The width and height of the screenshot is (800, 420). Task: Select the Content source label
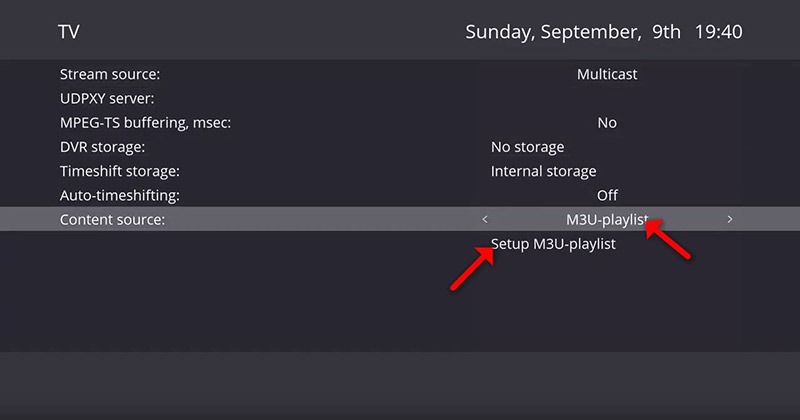(112, 219)
